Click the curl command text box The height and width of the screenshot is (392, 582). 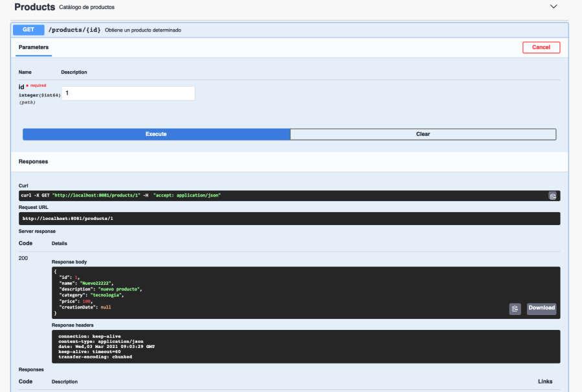pyautogui.click(x=194, y=195)
